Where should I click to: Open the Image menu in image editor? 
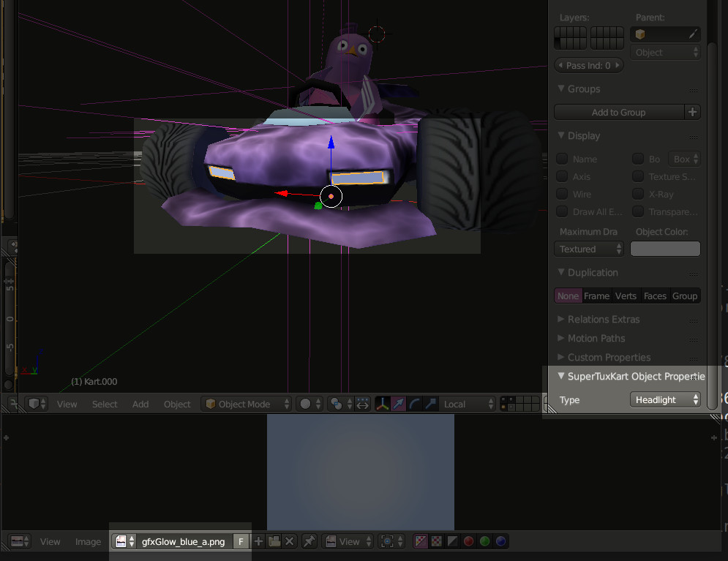tap(88, 541)
